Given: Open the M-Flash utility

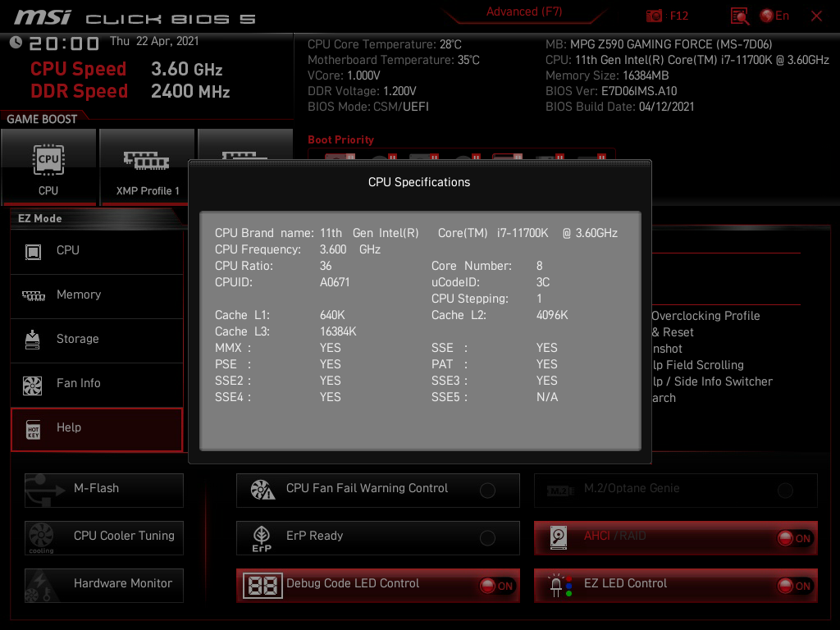Looking at the screenshot, I should tap(104, 491).
